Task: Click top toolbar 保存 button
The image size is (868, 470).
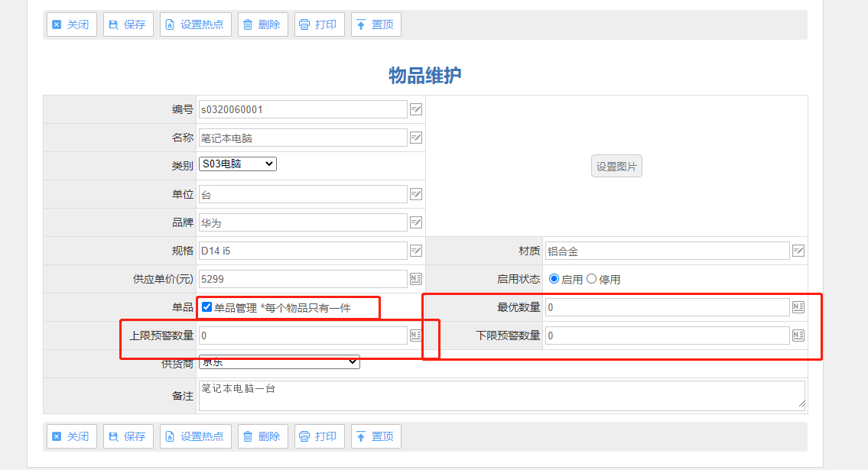Action: [x=128, y=24]
